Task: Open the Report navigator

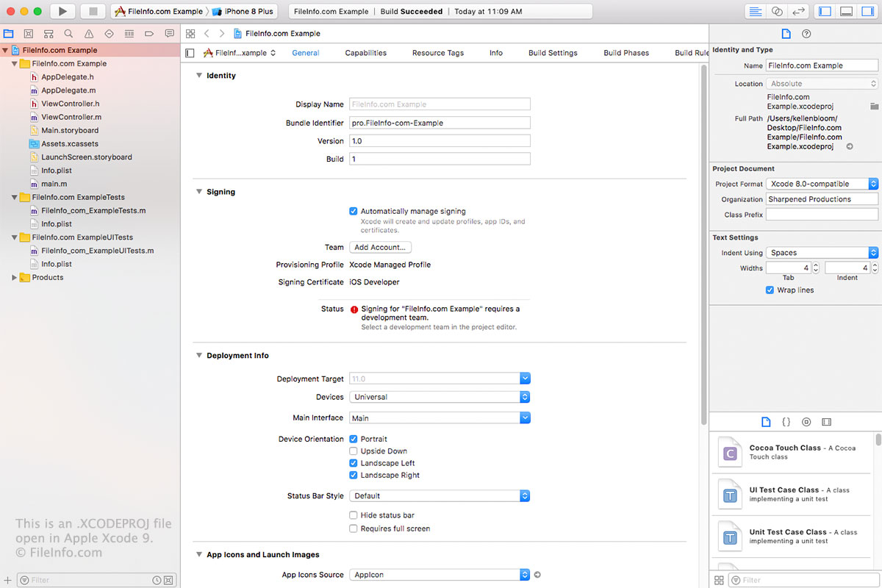Action: 170,34
